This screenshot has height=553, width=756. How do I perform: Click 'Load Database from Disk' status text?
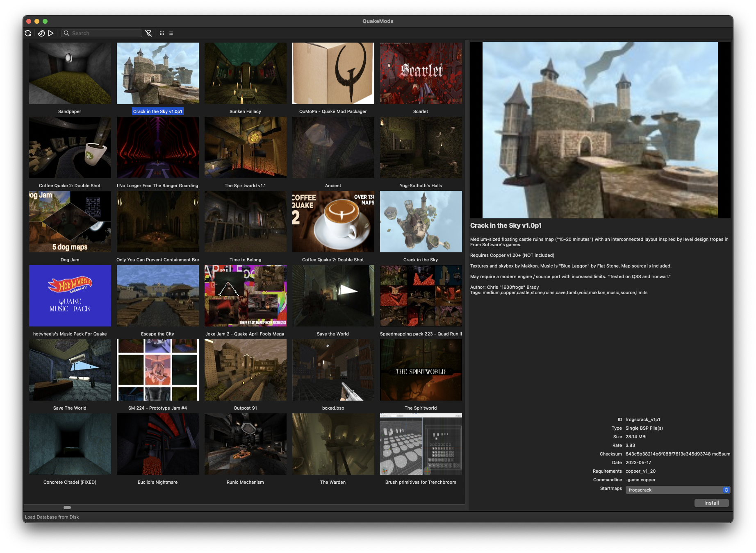pyautogui.click(x=52, y=517)
